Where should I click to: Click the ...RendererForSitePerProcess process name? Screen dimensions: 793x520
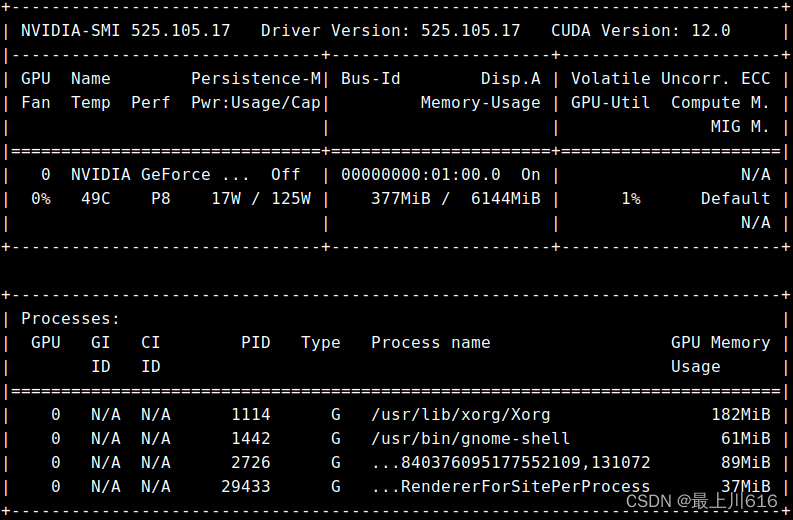[511, 487]
